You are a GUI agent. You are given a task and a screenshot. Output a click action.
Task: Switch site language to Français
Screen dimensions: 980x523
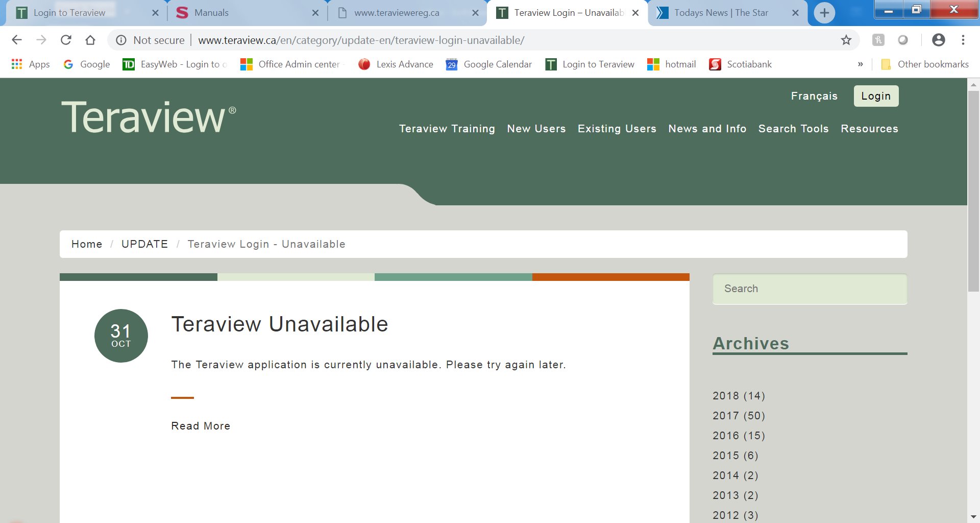tap(814, 96)
